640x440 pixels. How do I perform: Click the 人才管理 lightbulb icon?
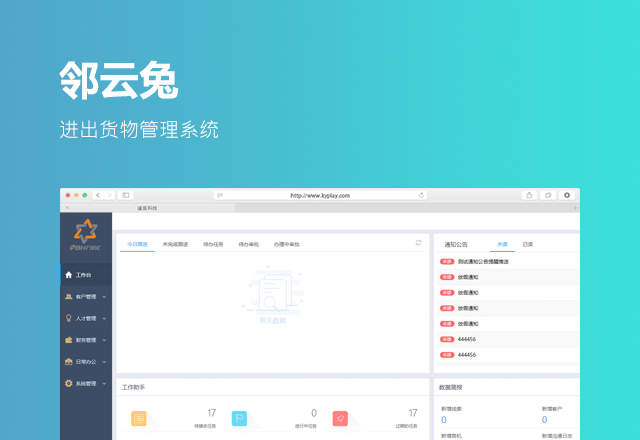click(x=68, y=319)
